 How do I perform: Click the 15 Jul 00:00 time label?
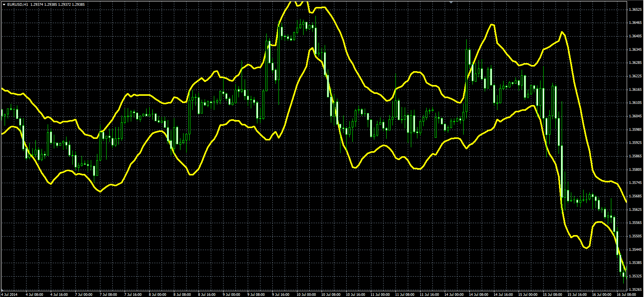click(528, 294)
